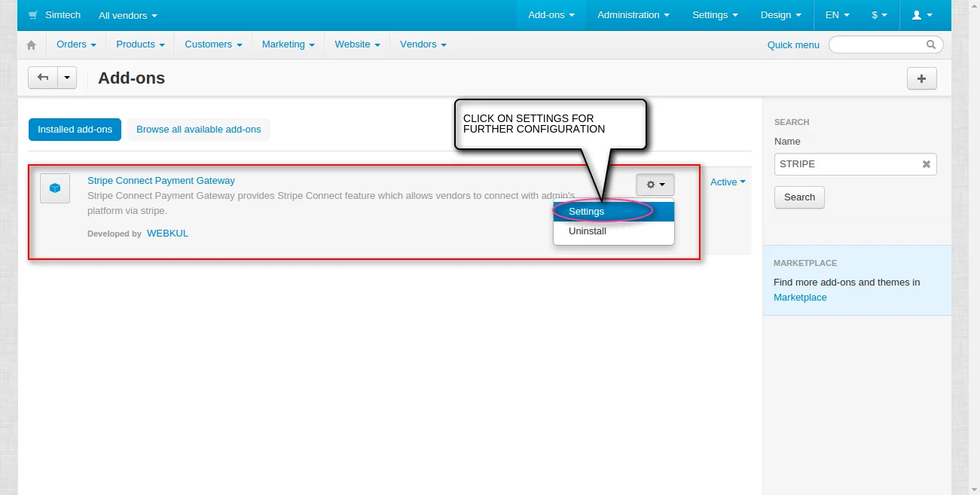
Task: Open the Active status dropdown
Action: (728, 182)
